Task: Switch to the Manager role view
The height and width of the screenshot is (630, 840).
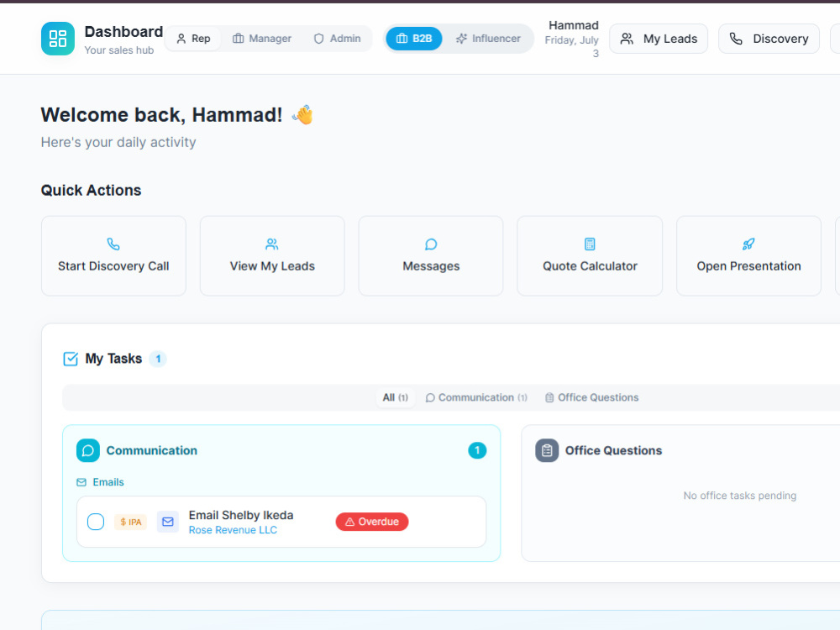Action: pyautogui.click(x=262, y=39)
